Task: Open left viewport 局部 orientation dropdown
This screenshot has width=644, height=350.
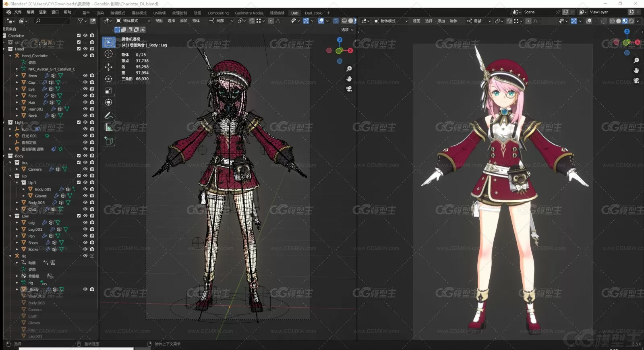Action: tap(221, 21)
